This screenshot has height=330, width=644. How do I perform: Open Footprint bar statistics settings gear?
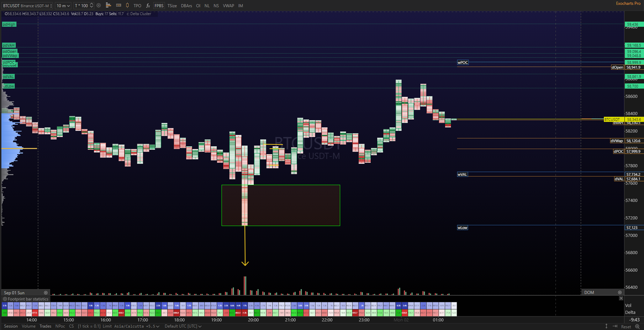[x=5, y=299]
